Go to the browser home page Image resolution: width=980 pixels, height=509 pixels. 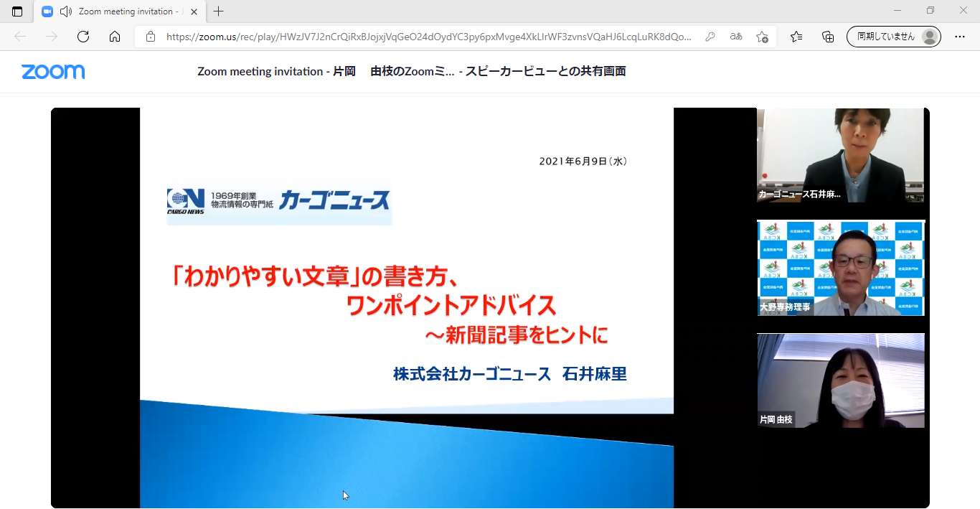click(115, 37)
